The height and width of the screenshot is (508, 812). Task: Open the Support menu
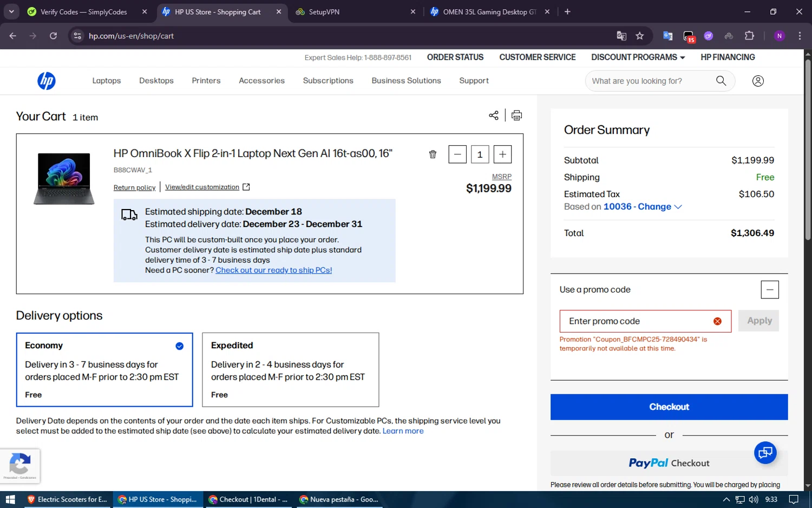tap(474, 81)
